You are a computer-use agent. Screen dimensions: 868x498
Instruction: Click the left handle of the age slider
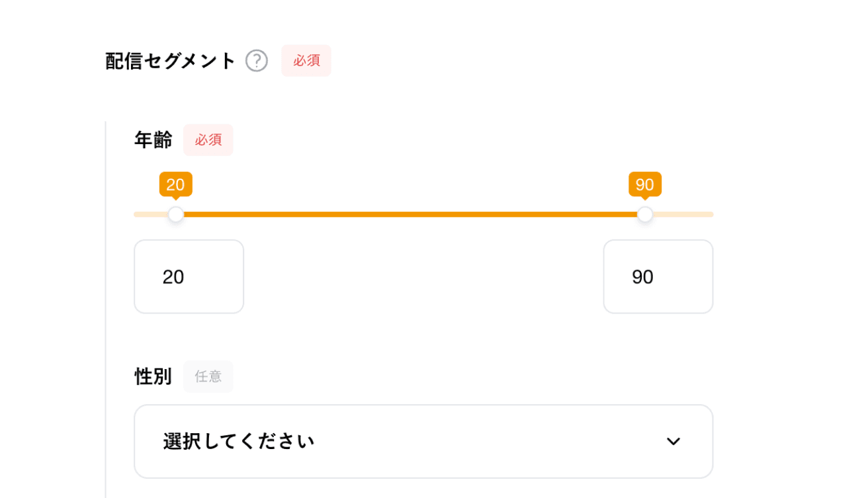point(175,214)
